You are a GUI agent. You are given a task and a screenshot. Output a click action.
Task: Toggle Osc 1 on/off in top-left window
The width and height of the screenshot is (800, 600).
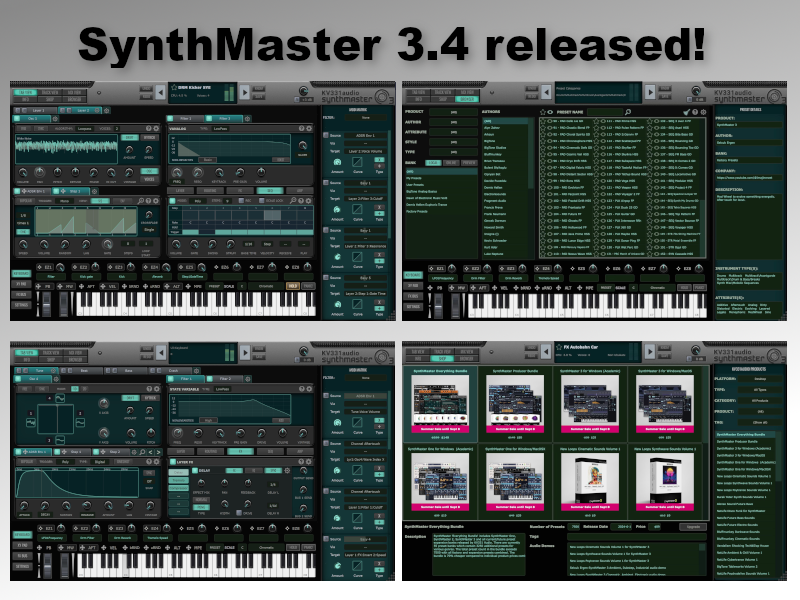(x=18, y=119)
